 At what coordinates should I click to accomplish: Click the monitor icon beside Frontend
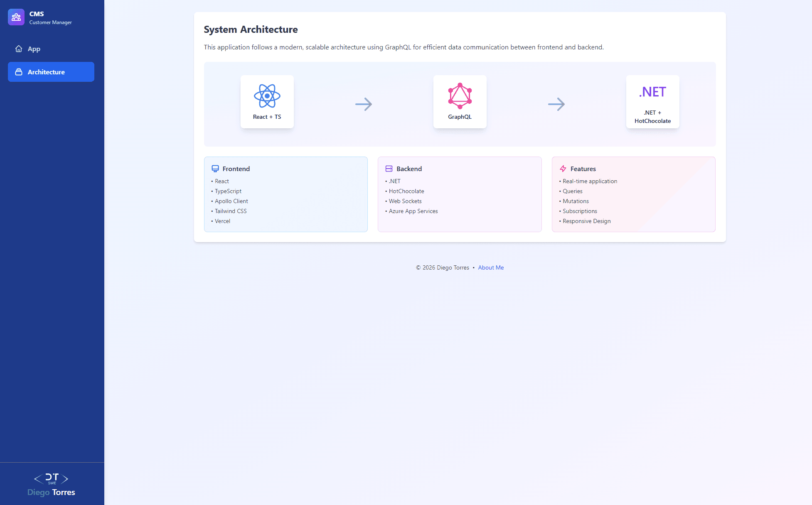215,169
